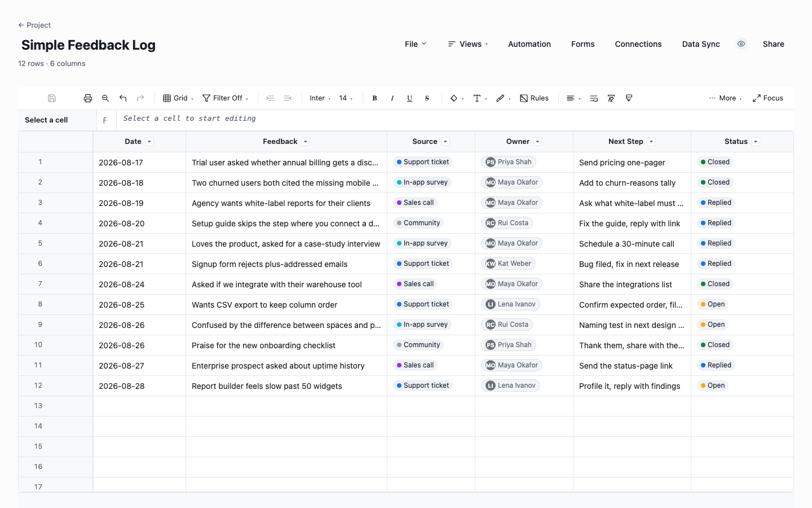Open the fill color picker
Viewport: 812px width, 508px height.
coord(456,98)
